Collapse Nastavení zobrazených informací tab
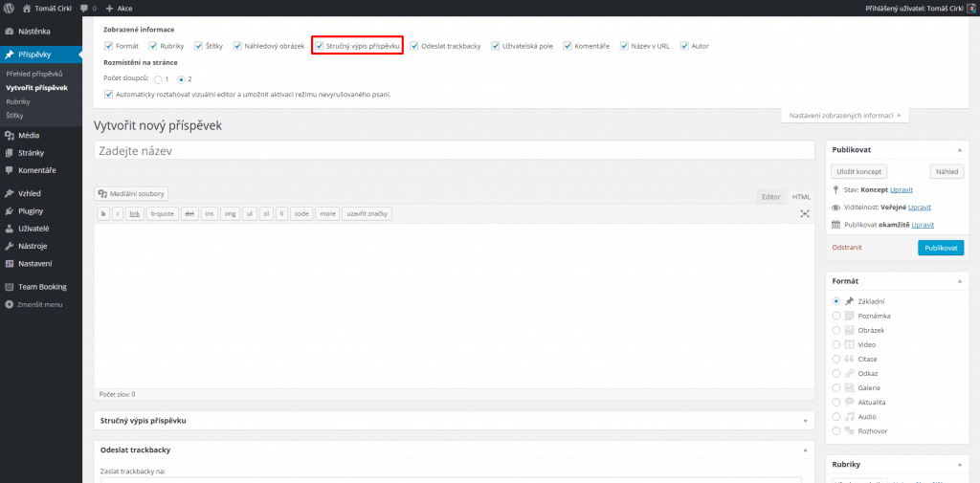Viewport: 980px width, 483px height. (x=844, y=115)
